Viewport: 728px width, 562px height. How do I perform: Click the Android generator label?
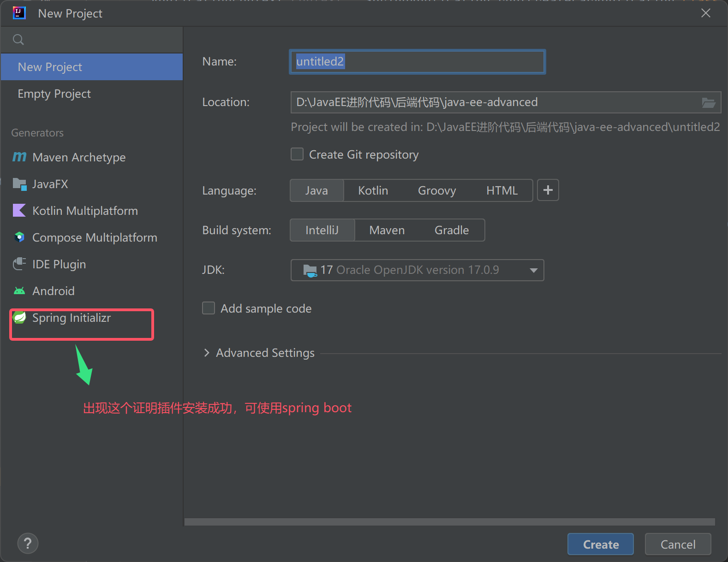click(54, 291)
